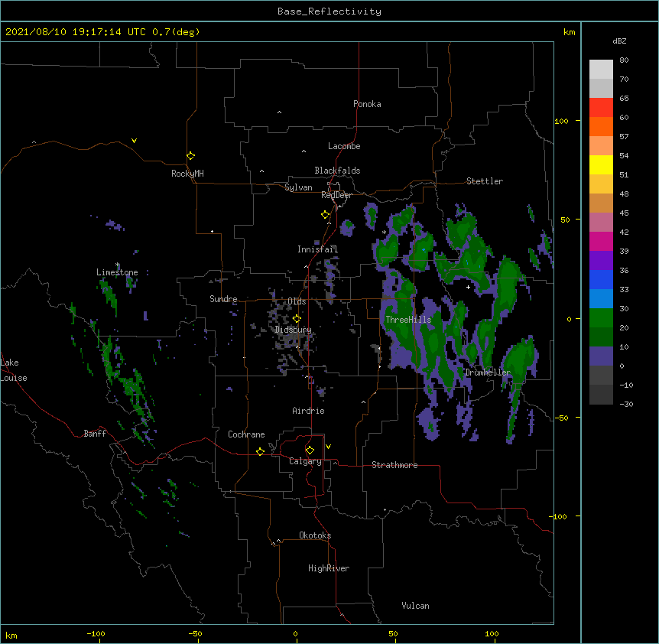Click the Drumheller city label
659x644 pixels.
488,372
